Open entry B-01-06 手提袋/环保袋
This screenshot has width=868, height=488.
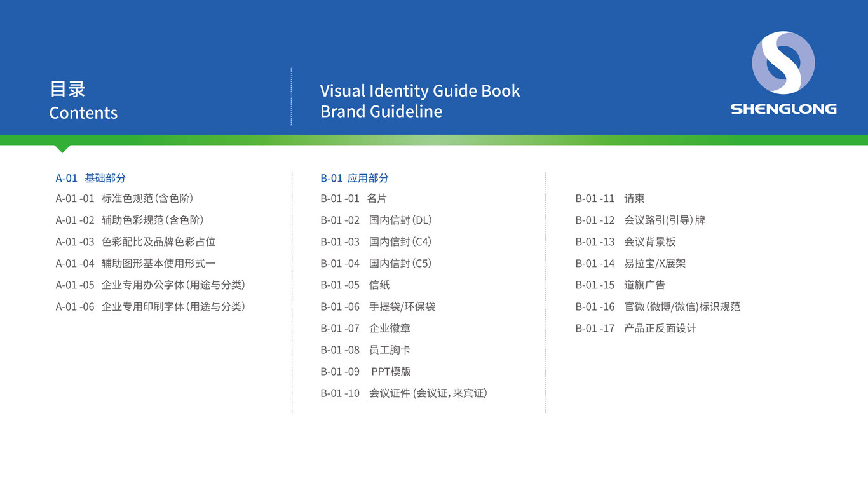coord(378,306)
